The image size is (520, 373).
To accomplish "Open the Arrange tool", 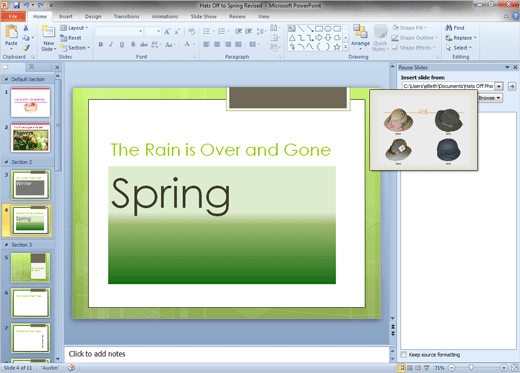I will 360,37.
